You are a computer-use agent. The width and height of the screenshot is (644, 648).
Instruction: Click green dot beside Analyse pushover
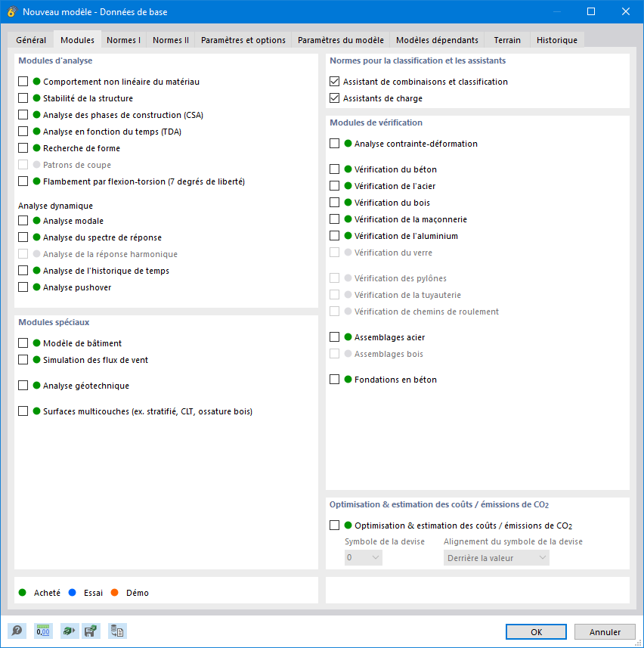pyautogui.click(x=36, y=287)
